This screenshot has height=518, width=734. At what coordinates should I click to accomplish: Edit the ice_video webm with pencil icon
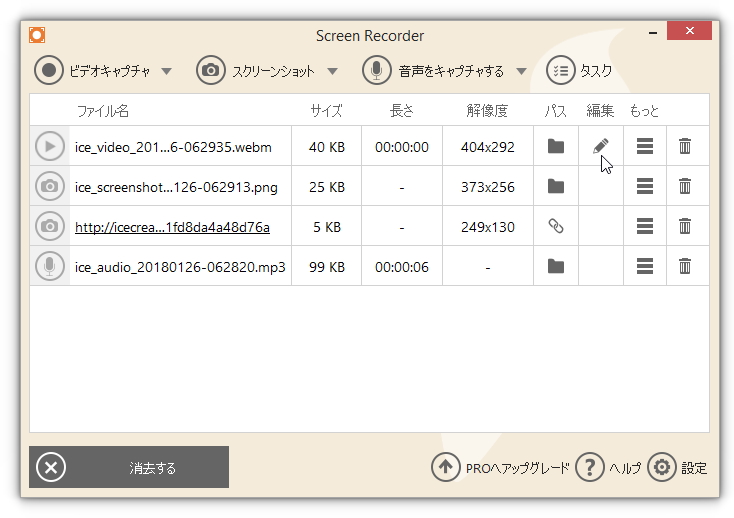coord(601,146)
